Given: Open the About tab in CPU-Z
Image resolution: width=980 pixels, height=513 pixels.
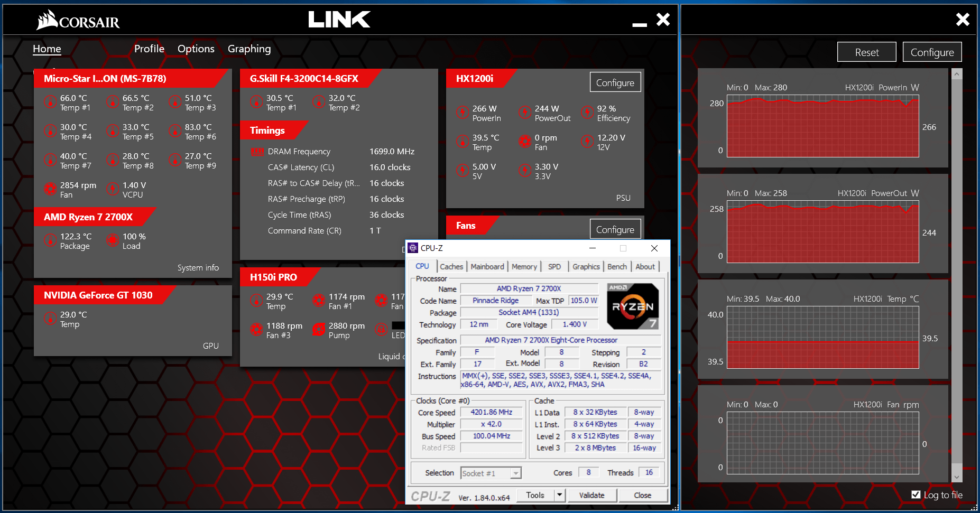Looking at the screenshot, I should (645, 267).
